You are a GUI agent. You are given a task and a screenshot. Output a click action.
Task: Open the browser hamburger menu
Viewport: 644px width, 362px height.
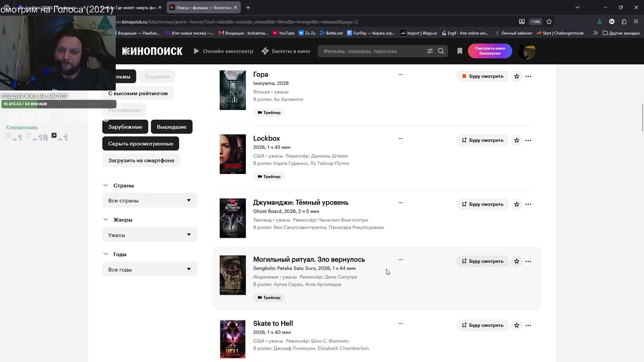click(x=636, y=22)
